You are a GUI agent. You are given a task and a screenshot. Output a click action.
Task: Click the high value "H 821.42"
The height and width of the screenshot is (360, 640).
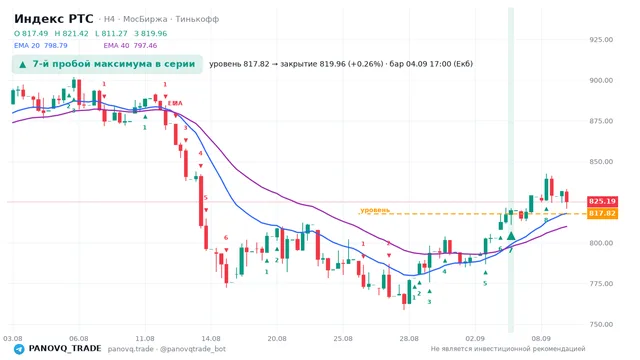click(x=71, y=33)
